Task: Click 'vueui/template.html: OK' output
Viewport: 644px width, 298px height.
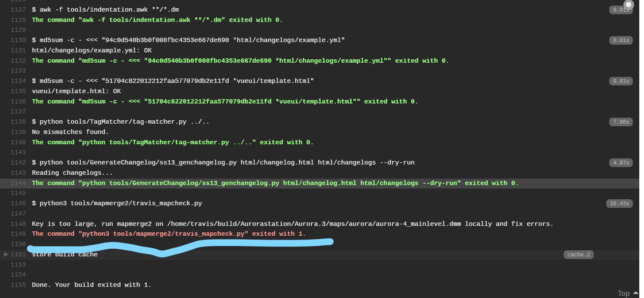Action: (x=76, y=91)
